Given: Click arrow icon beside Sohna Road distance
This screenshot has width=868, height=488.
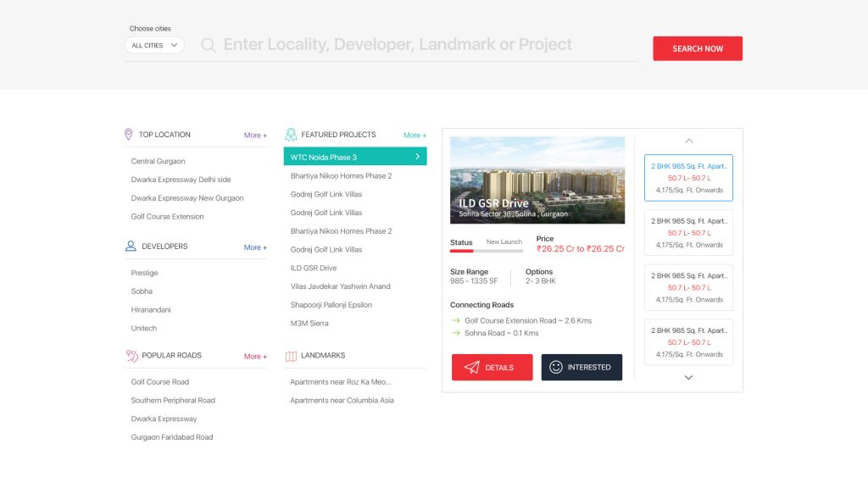Looking at the screenshot, I should [x=455, y=333].
